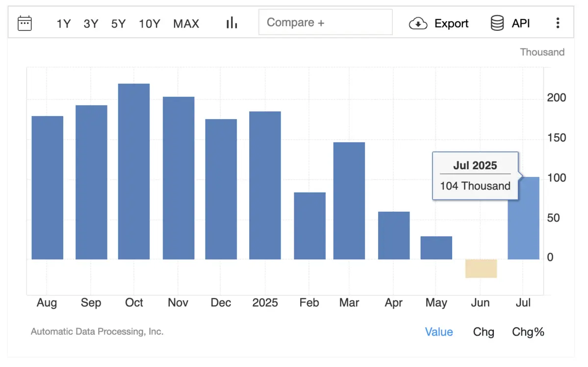Switch chart to Chg view
588x367 pixels.
484,332
